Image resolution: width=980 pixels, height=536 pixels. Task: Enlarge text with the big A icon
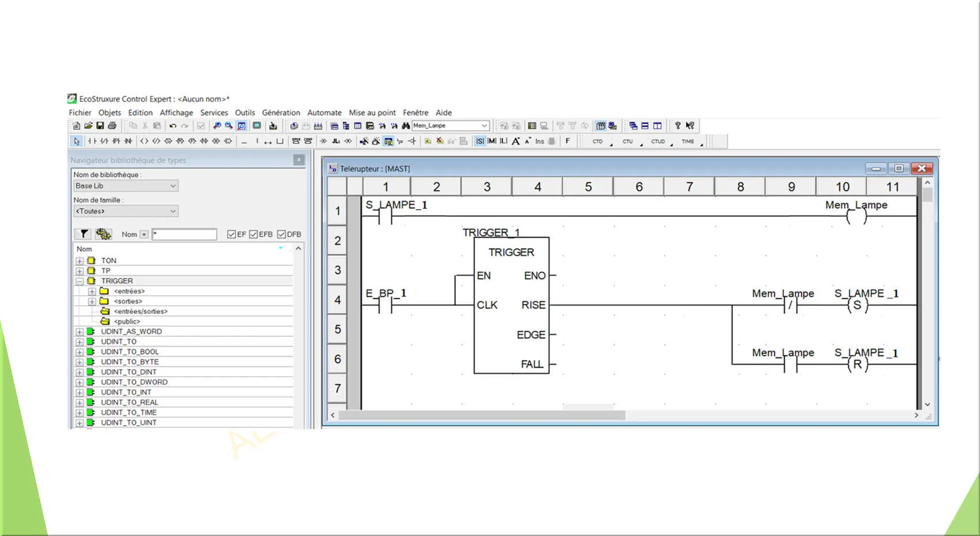pyautogui.click(x=516, y=141)
